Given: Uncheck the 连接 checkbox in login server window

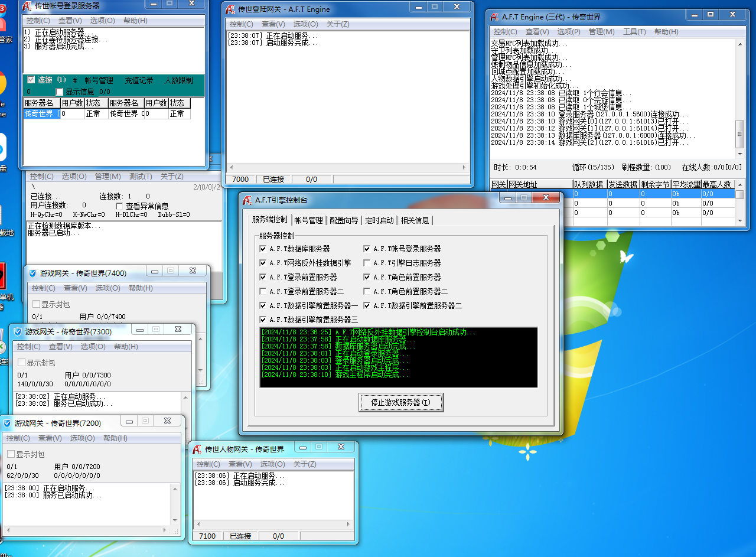Looking at the screenshot, I should click(x=31, y=79).
